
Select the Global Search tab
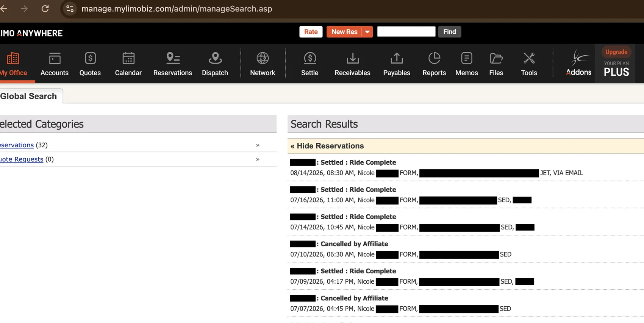coord(29,96)
